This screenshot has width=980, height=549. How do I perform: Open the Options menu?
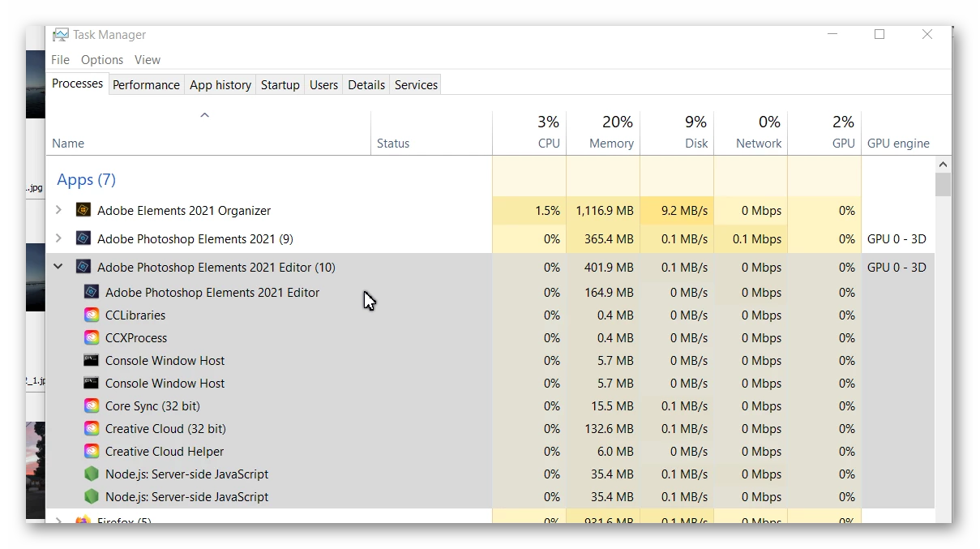pyautogui.click(x=102, y=60)
